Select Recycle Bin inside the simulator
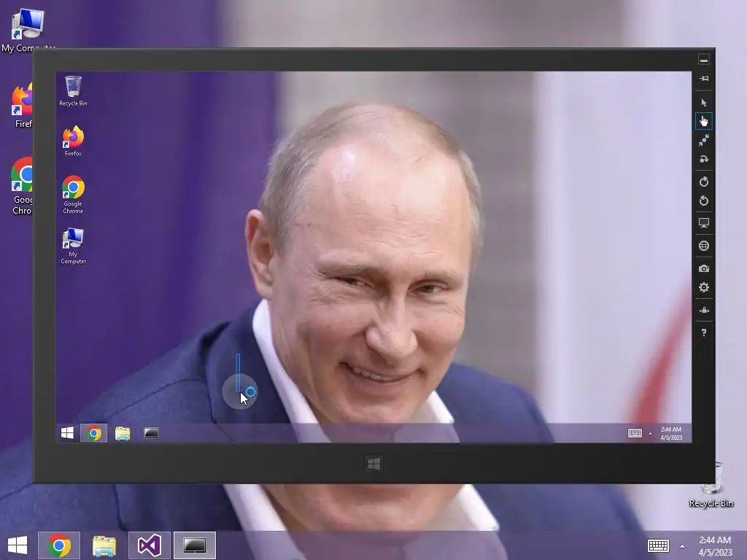The width and height of the screenshot is (747, 560). 73,91
